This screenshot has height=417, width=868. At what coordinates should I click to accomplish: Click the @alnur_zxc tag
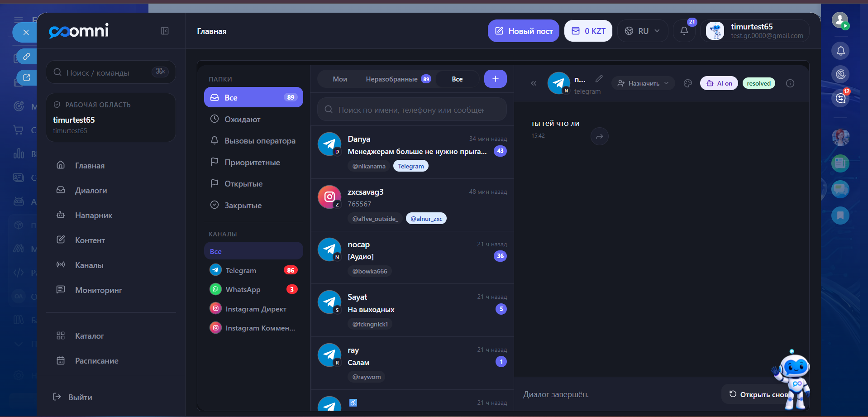pos(426,219)
